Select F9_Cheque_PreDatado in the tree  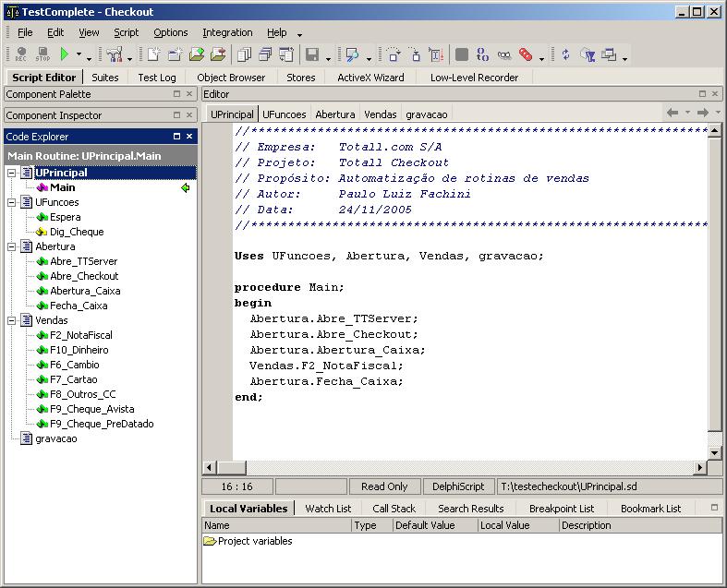tap(102, 424)
